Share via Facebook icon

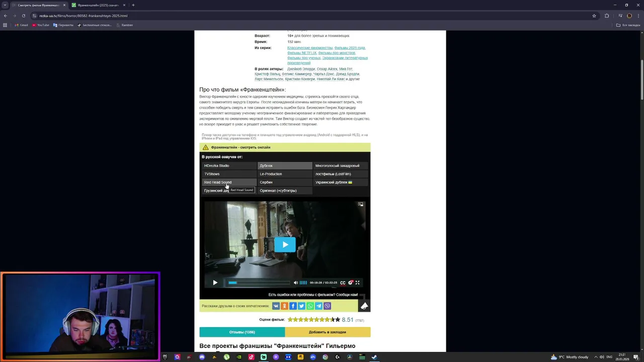point(293,306)
